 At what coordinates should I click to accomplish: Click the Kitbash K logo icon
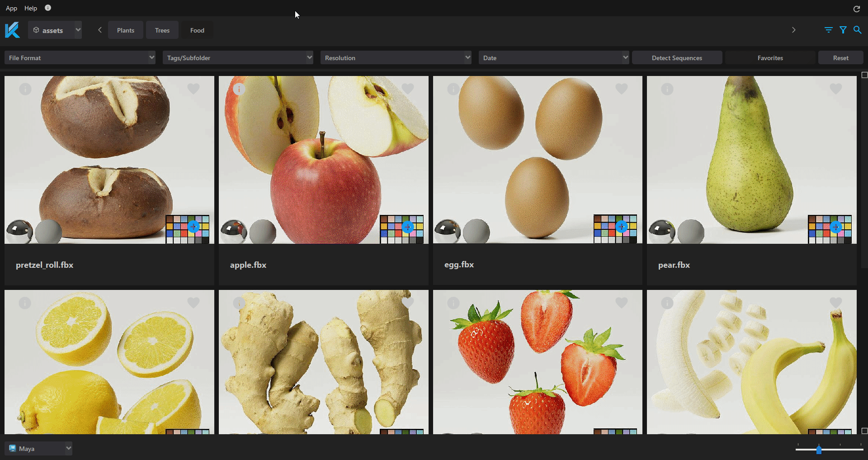(12, 30)
